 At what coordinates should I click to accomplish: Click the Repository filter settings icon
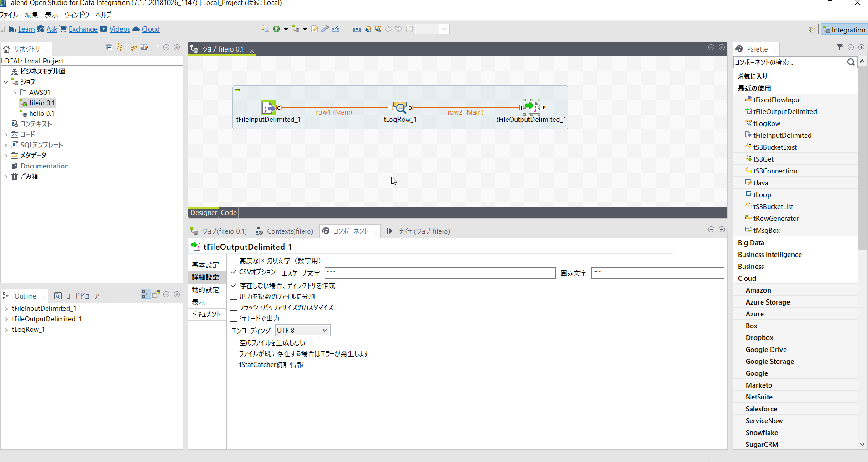tap(144, 47)
